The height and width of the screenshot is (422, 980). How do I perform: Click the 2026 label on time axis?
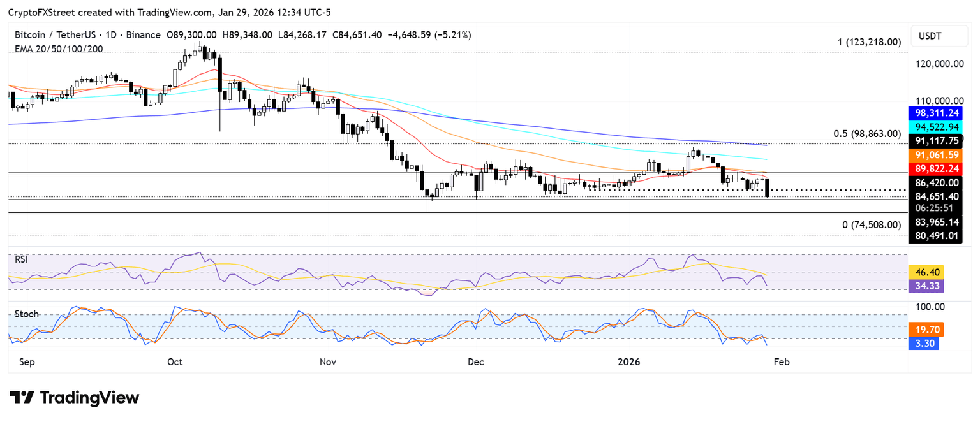coord(629,362)
